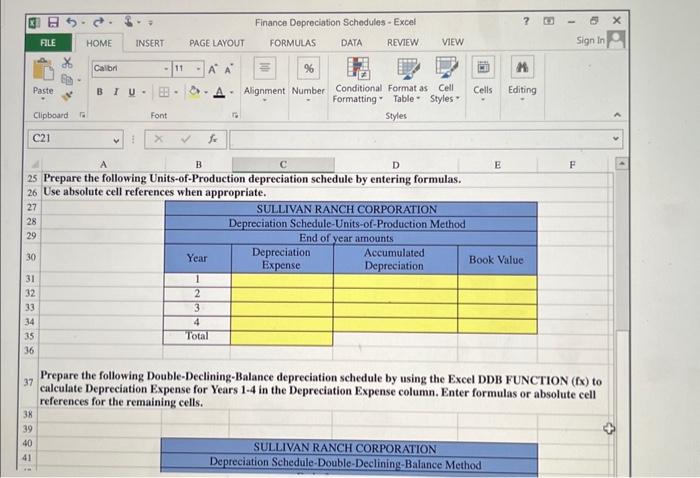Switch to the VIEW tab
This screenshot has width=700, height=478.
pos(453,42)
